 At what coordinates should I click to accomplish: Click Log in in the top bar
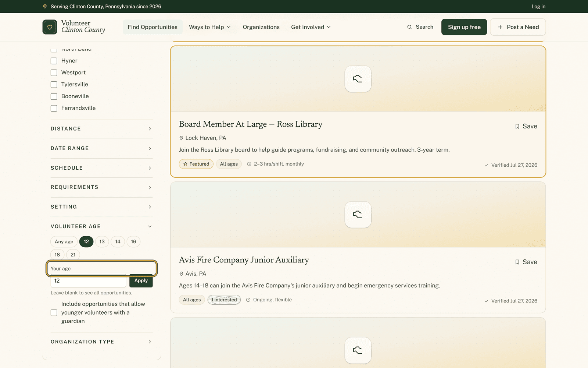click(x=538, y=7)
